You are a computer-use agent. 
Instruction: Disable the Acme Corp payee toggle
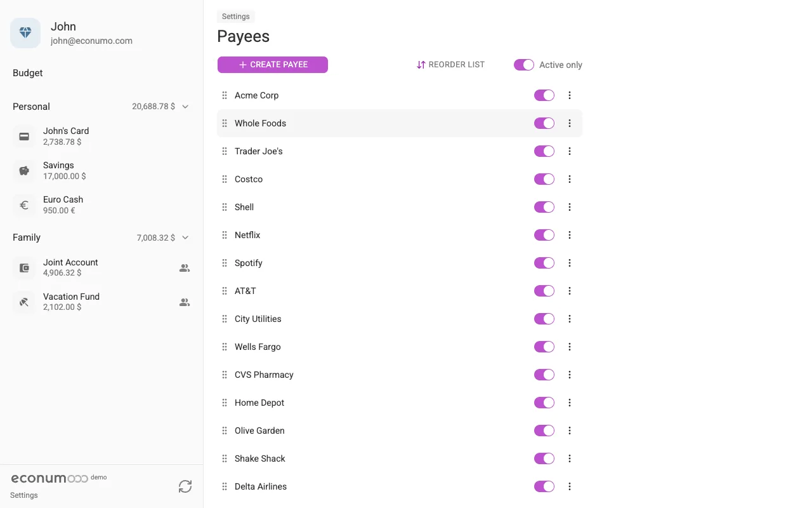(544, 95)
